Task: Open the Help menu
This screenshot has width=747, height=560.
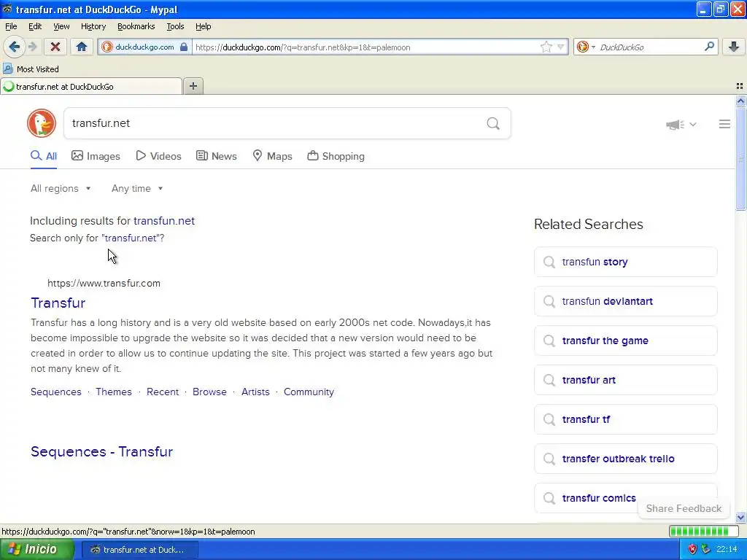Action: (203, 26)
